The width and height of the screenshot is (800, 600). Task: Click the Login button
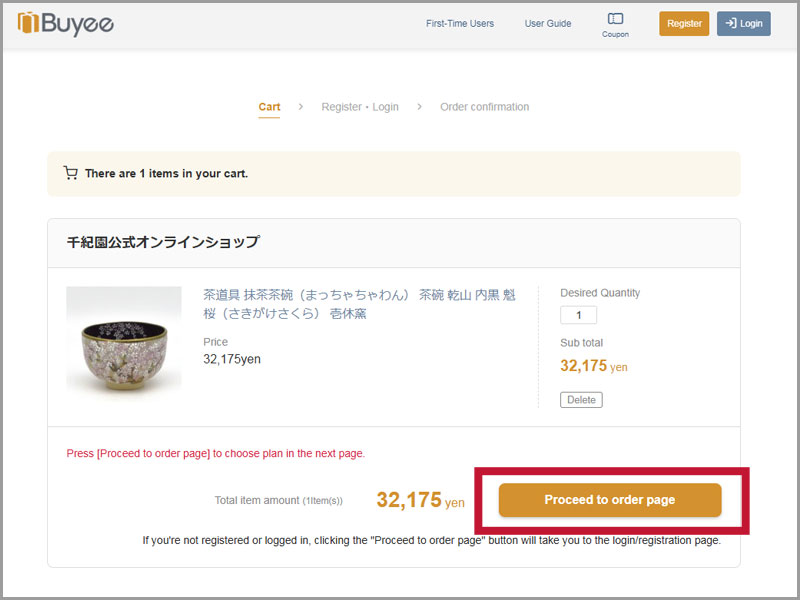743,23
